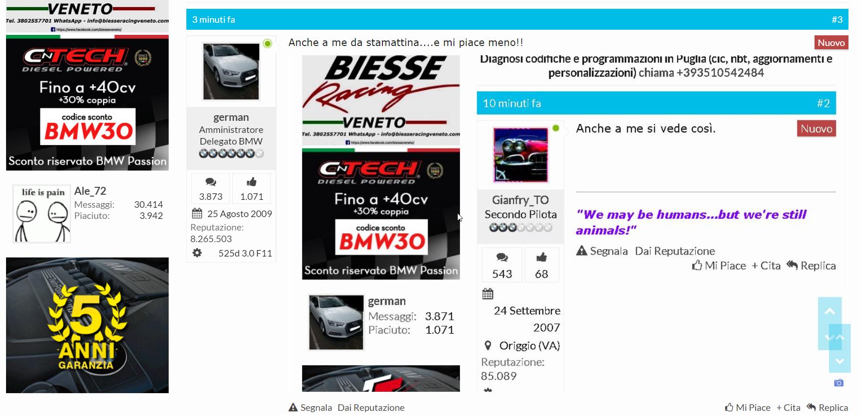
Task: Click Gianfry_TO's messages bubble icon
Action: click(x=502, y=257)
